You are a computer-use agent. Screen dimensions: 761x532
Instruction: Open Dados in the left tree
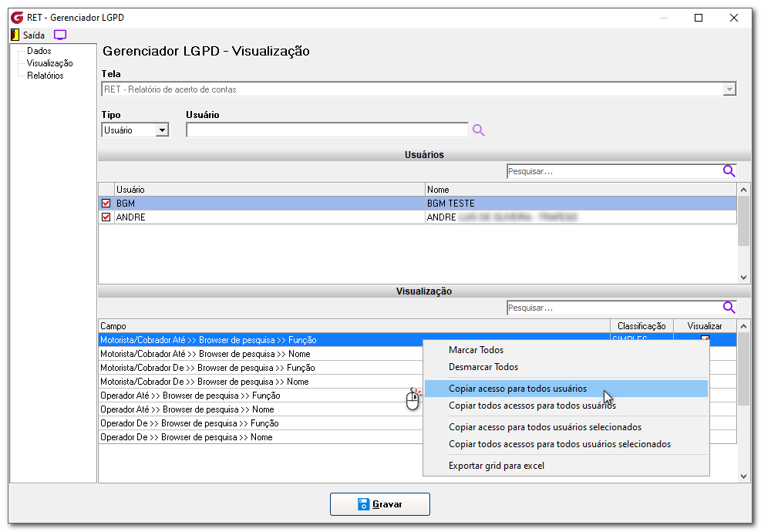pos(39,50)
